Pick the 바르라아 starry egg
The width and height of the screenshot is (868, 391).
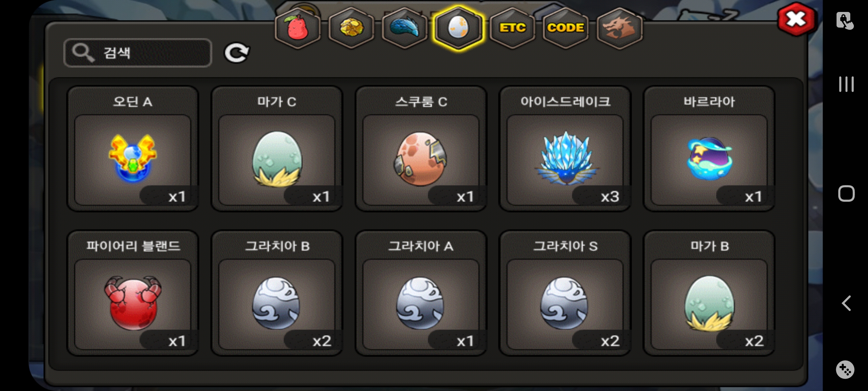709,148
